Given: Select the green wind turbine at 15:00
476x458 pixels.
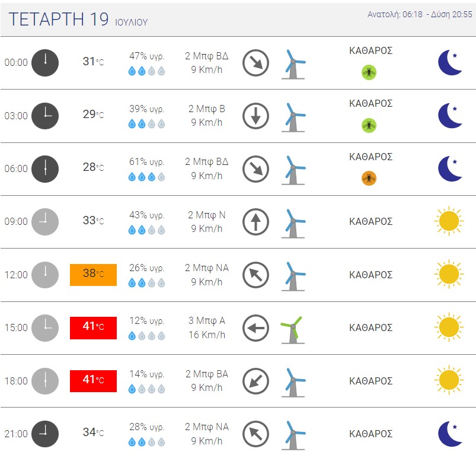Looking at the screenshot, I should point(293,330).
